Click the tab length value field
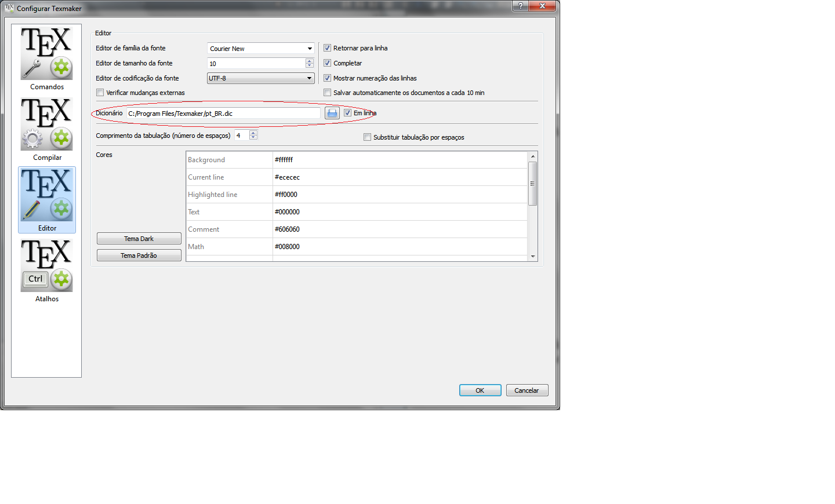The height and width of the screenshot is (504, 835). [242, 135]
